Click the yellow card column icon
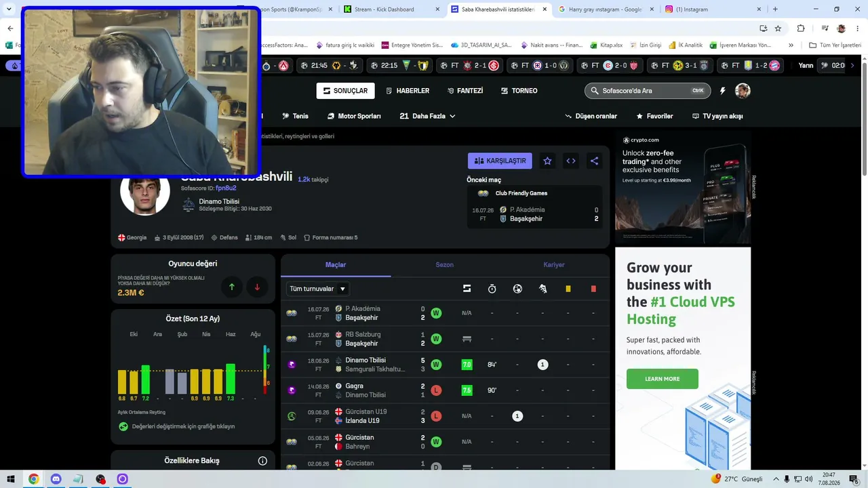This screenshot has height=488, width=868. (568, 289)
